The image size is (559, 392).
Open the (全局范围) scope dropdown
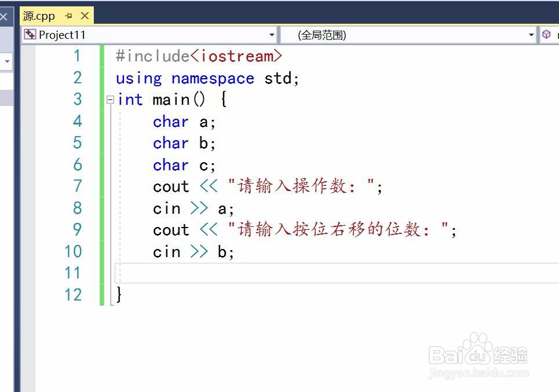click(530, 35)
